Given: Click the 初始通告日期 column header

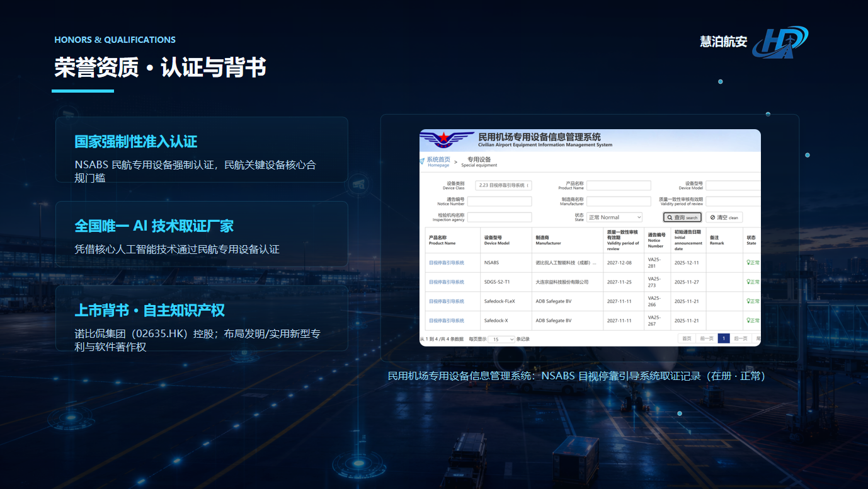Looking at the screenshot, I should click(x=688, y=240).
